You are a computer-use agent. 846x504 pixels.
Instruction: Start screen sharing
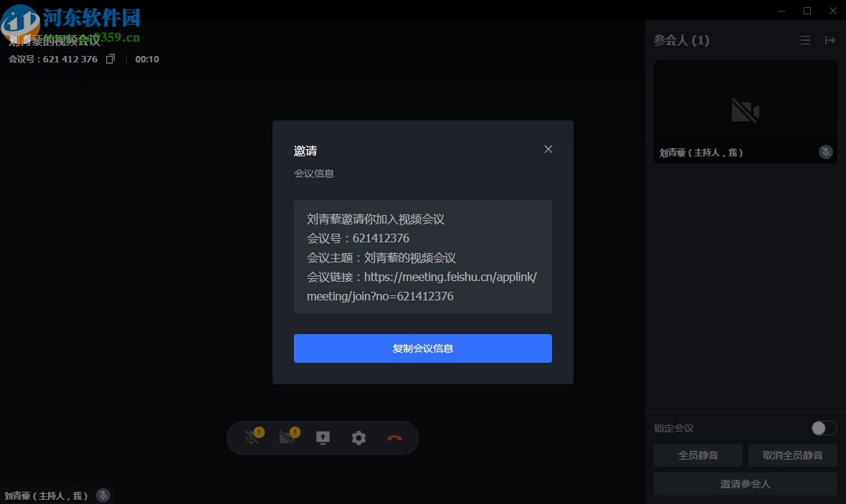pos(323,437)
